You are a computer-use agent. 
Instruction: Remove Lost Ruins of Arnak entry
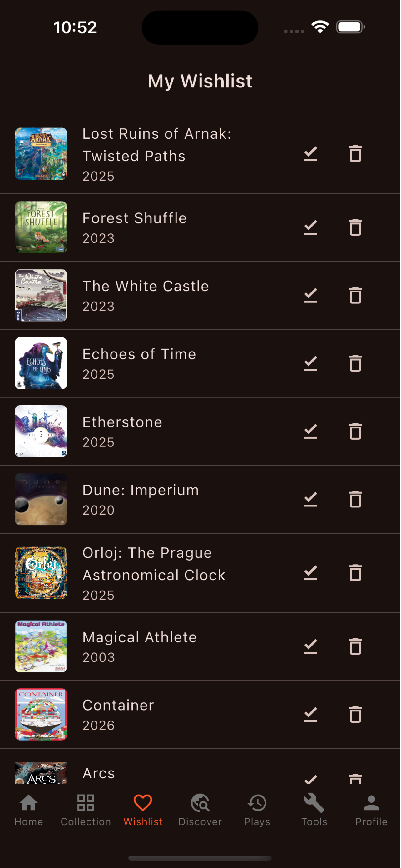pos(355,154)
